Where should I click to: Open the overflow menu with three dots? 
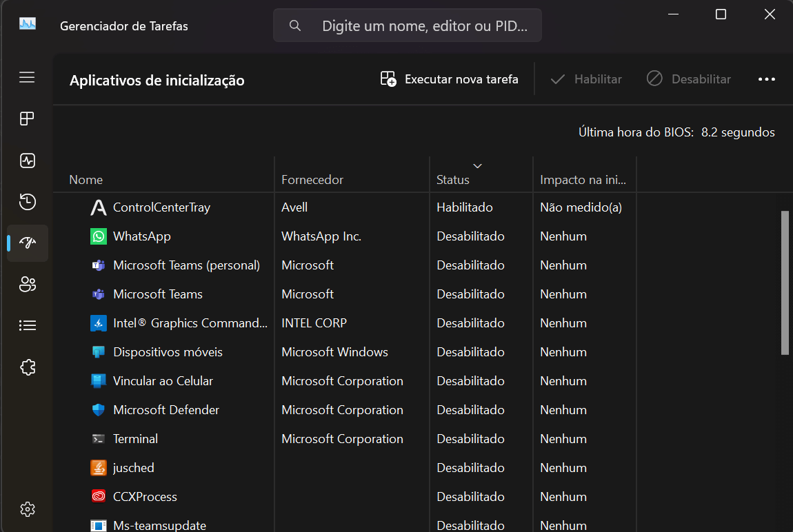(766, 79)
